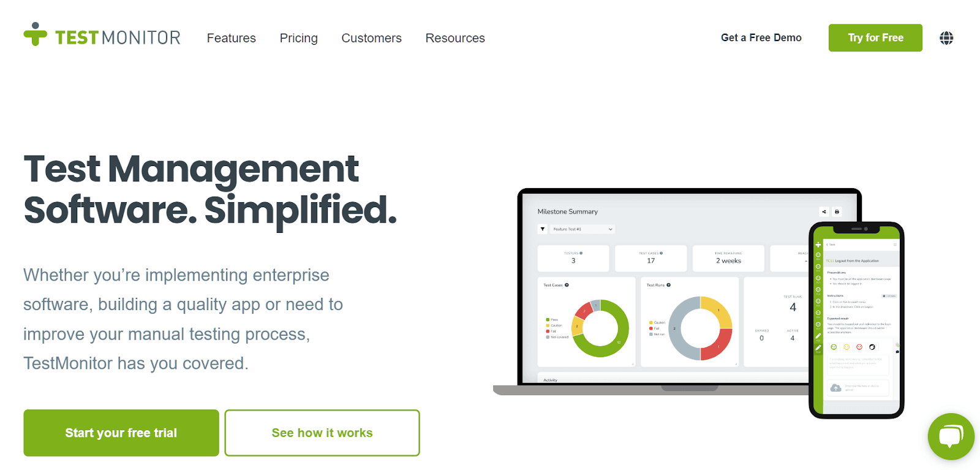The image size is (980, 470).
Task: Click the comment text field on phone
Action: click(x=858, y=364)
